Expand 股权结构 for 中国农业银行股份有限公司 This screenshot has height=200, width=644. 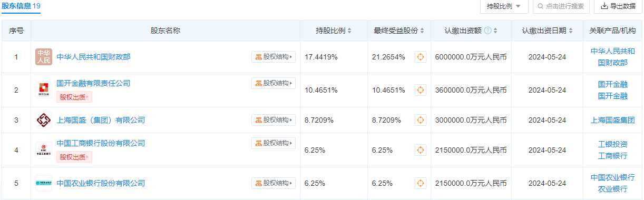pos(273,183)
